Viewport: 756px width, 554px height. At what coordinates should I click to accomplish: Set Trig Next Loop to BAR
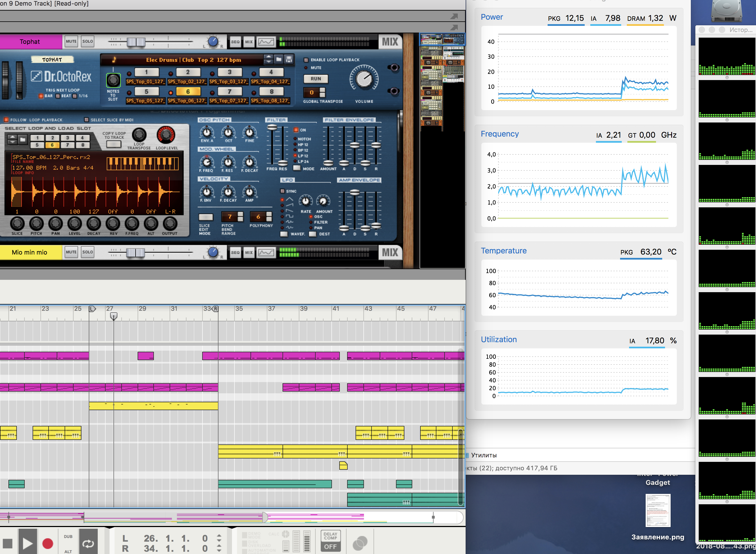pos(41,96)
